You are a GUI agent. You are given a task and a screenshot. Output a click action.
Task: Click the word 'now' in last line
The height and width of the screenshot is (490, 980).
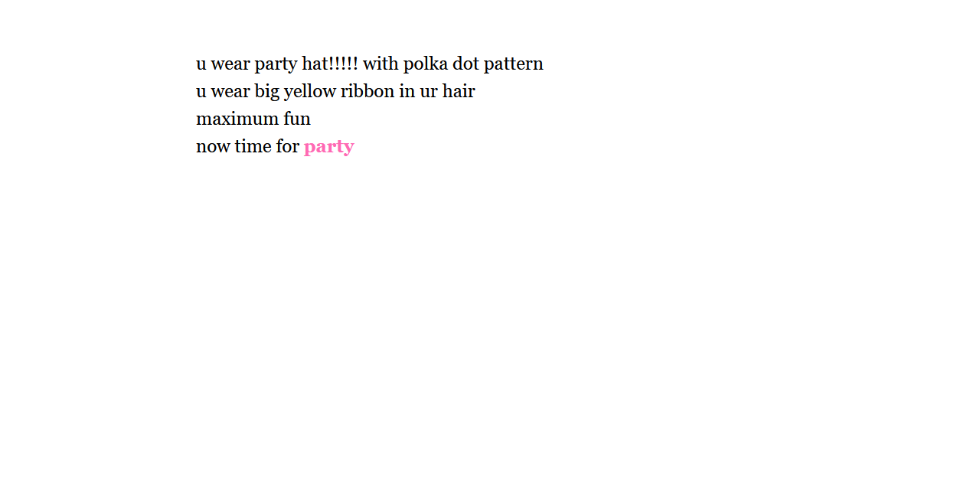[213, 147]
